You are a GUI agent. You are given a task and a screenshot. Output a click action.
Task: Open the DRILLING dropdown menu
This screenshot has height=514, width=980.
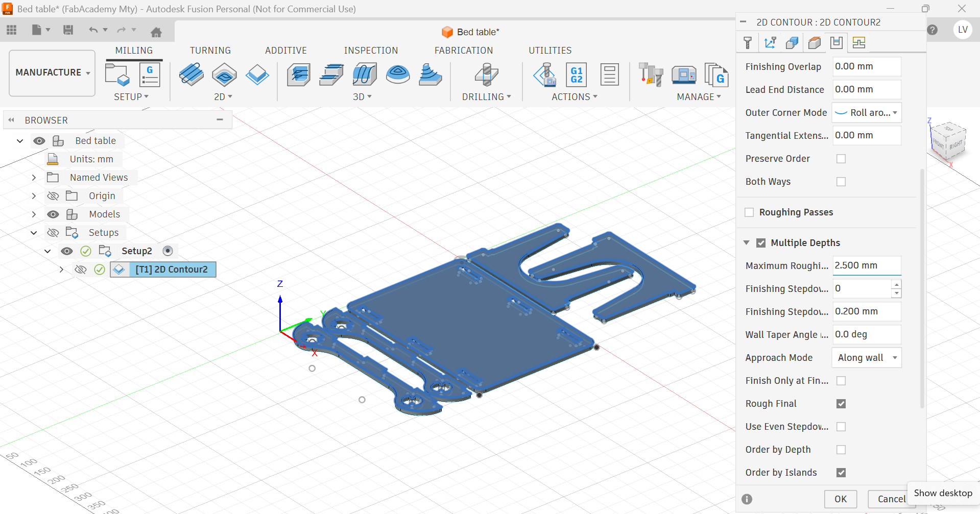coord(486,97)
